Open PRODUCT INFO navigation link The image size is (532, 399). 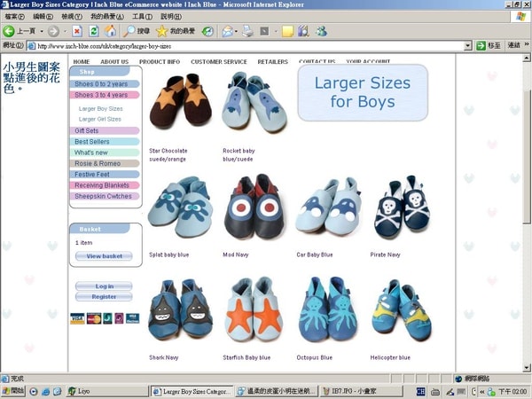160,62
